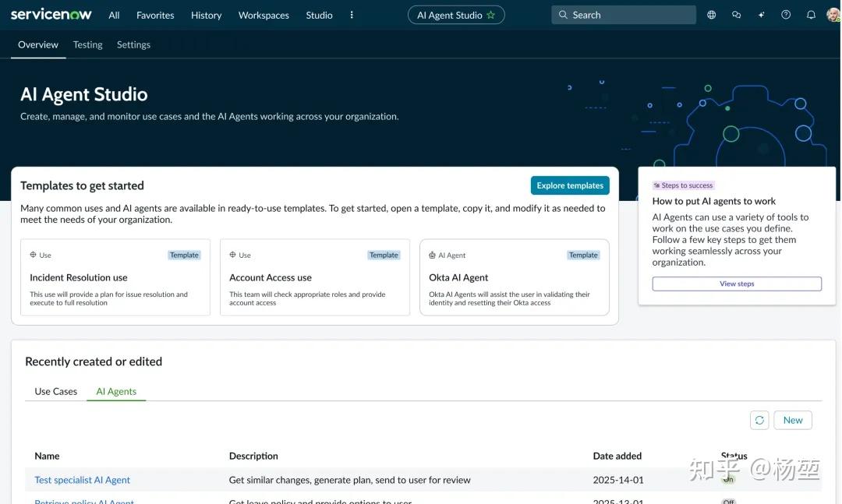This screenshot has height=504, width=842.
Task: Click in the Search field
Action: tap(624, 15)
